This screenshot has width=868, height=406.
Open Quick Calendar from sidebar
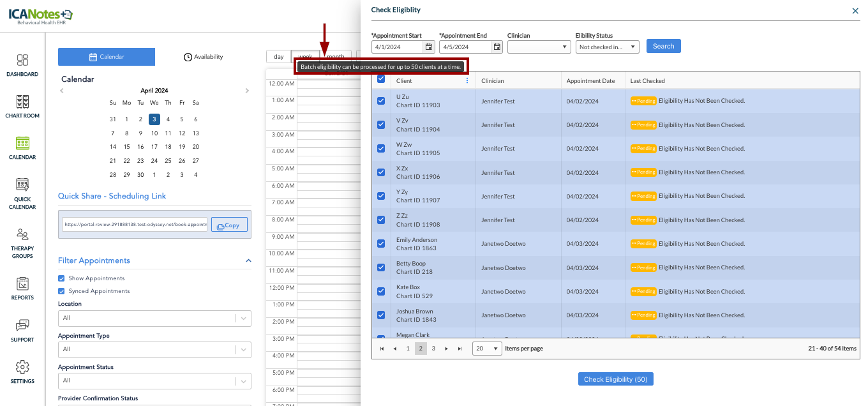click(22, 193)
